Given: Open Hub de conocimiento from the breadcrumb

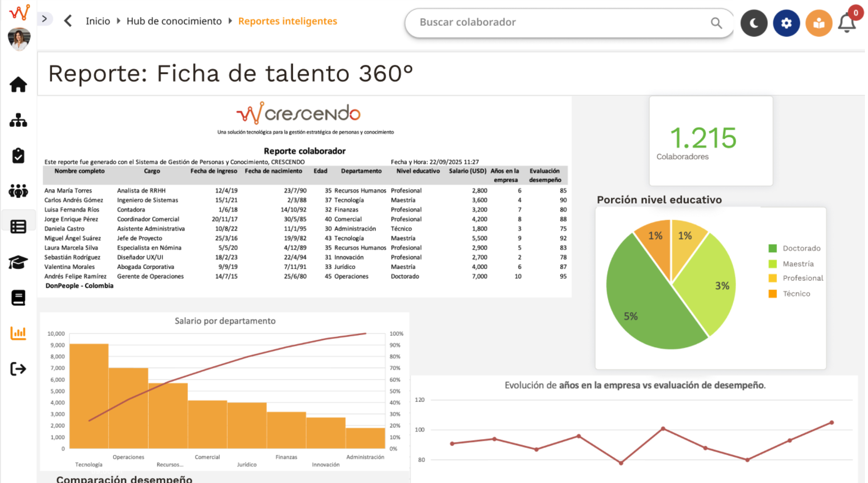Looking at the screenshot, I should (x=174, y=21).
